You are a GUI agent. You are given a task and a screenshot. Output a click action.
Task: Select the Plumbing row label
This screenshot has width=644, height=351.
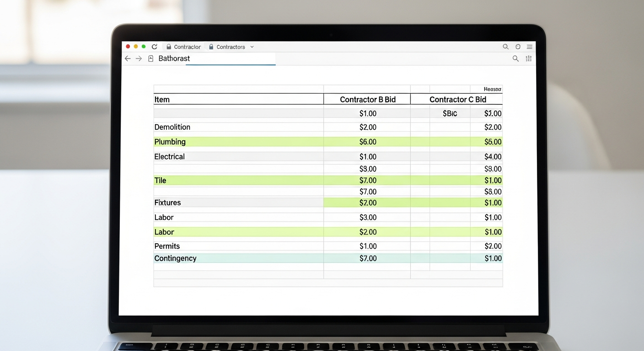point(170,142)
